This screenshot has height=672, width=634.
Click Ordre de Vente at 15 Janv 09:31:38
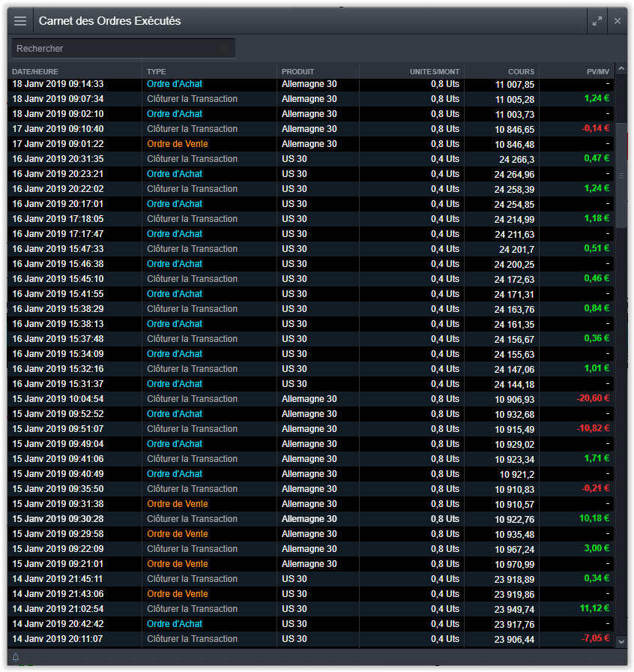click(x=178, y=504)
